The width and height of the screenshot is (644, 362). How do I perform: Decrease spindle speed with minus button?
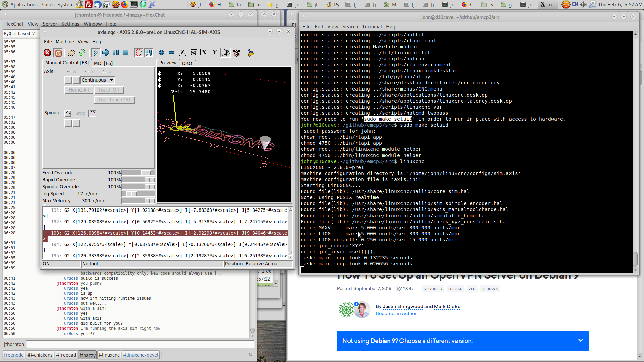tap(68, 123)
